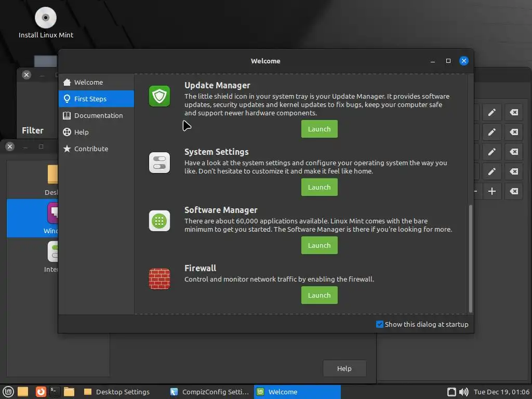532x399 pixels.
Task: Click the green Update Manager shield icon
Action: pos(159,96)
